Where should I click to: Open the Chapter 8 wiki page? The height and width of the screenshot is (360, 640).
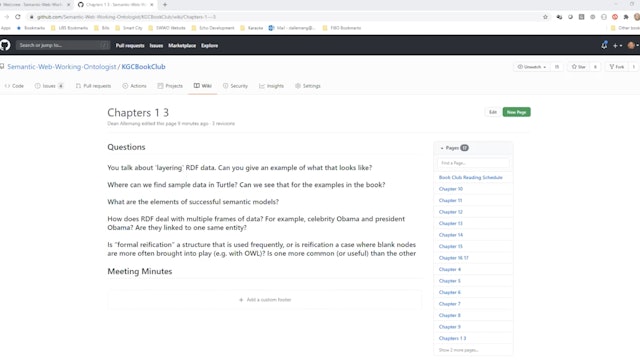click(x=450, y=315)
